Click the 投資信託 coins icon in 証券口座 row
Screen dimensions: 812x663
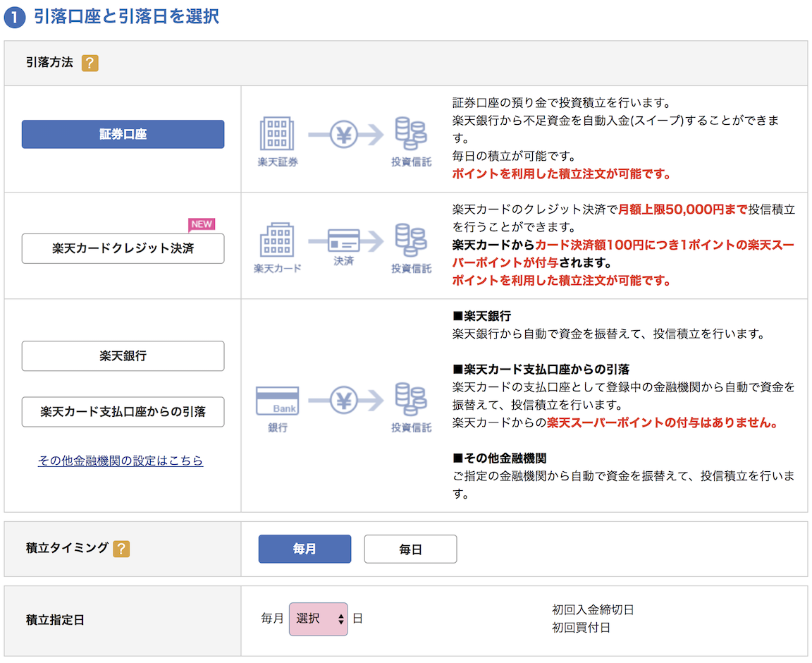point(411,133)
